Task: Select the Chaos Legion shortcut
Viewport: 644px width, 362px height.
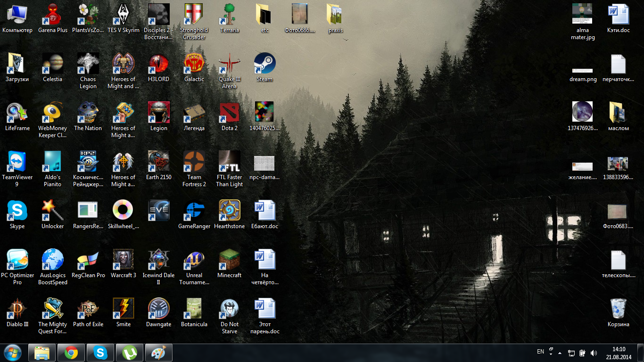Action: (x=88, y=71)
